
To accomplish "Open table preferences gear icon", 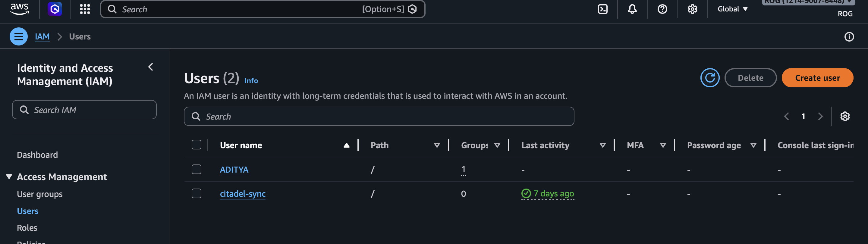I will click(845, 116).
